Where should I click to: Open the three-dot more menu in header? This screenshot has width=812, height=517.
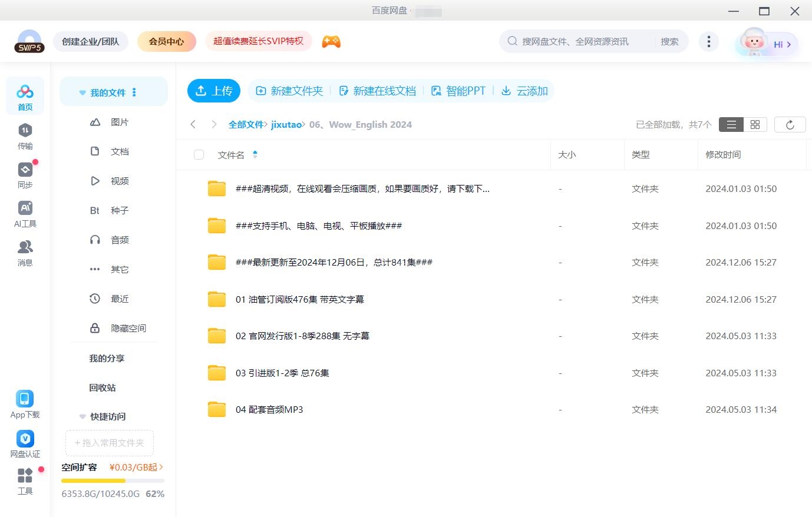(x=708, y=41)
